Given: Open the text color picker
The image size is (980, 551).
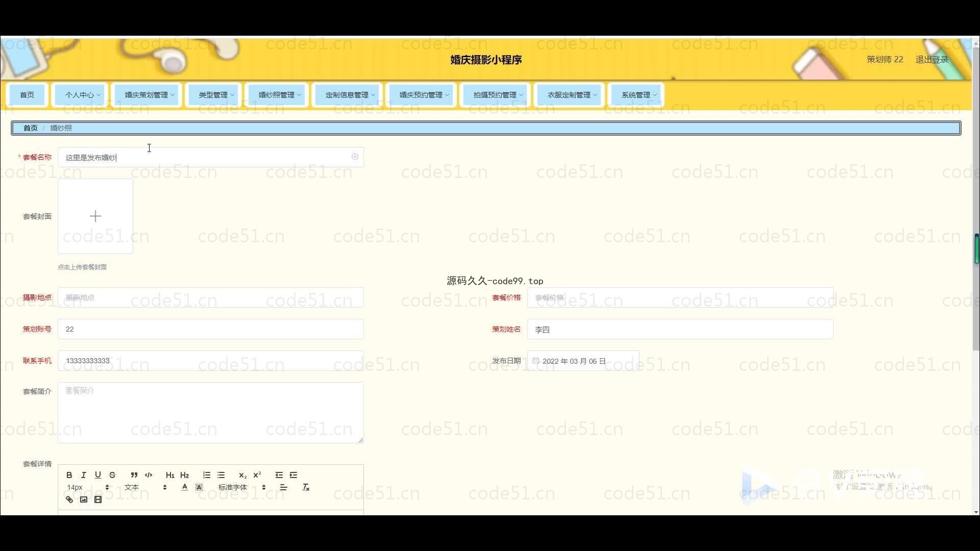Looking at the screenshot, I should pyautogui.click(x=185, y=487).
